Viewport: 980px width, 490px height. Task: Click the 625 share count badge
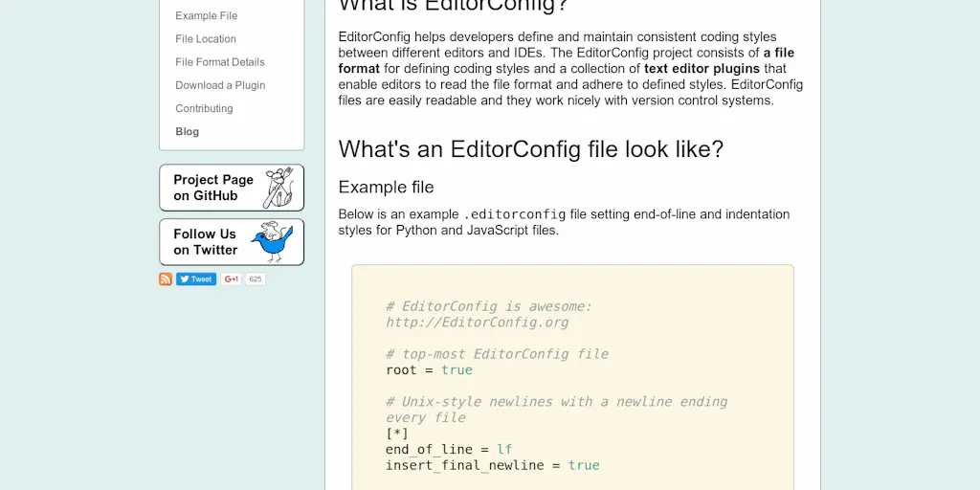(x=255, y=279)
